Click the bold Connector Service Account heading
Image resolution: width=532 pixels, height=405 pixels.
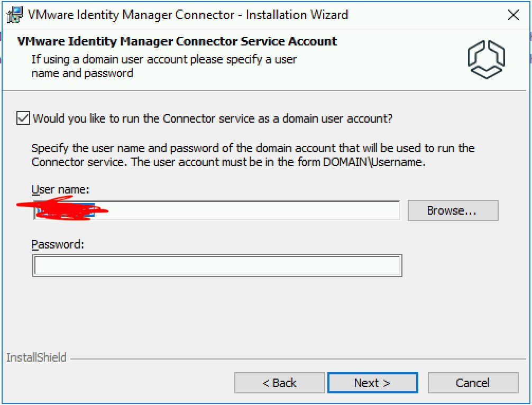(177, 41)
